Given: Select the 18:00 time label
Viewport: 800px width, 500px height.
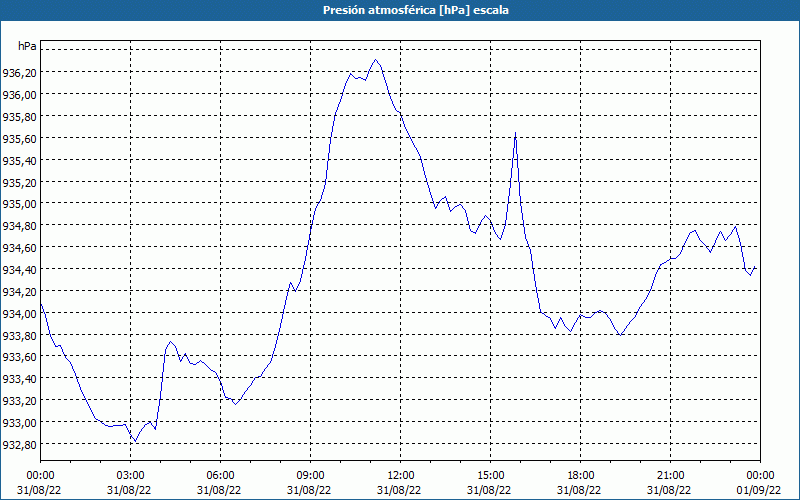Looking at the screenshot, I should coord(580,476).
